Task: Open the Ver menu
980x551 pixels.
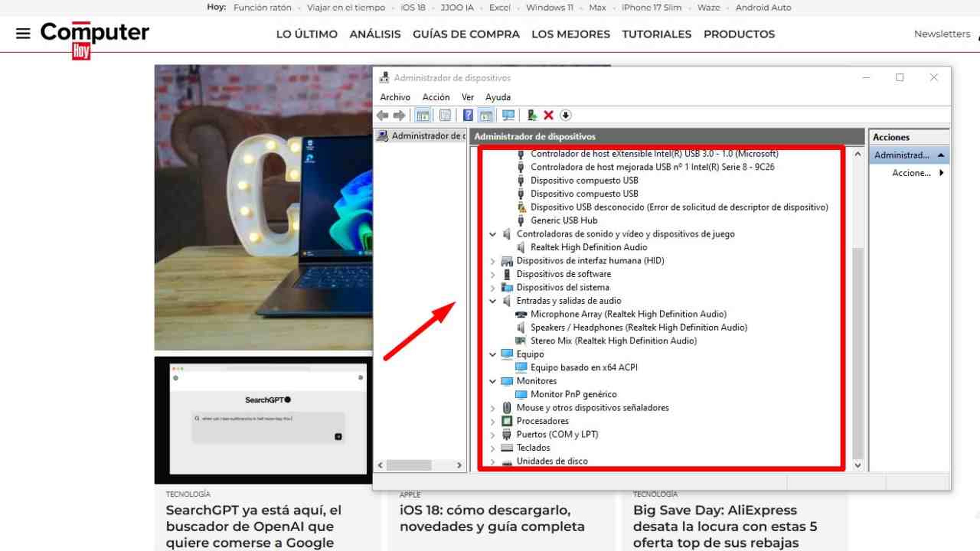Action: pos(468,97)
